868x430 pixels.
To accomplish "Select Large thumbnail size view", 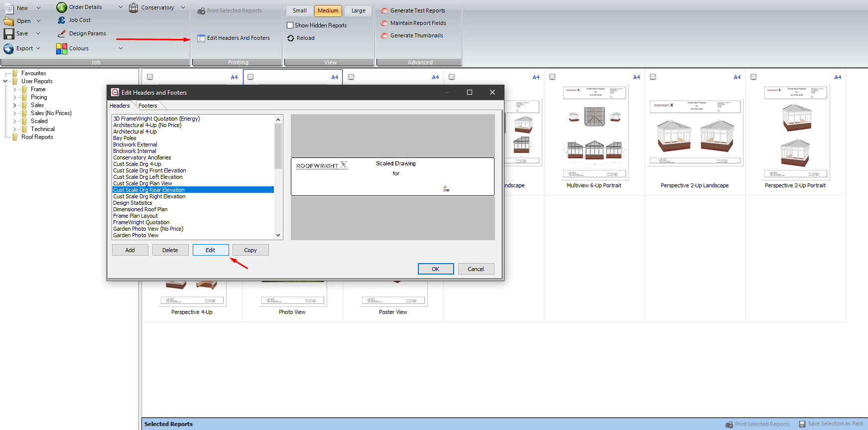I will pyautogui.click(x=359, y=10).
